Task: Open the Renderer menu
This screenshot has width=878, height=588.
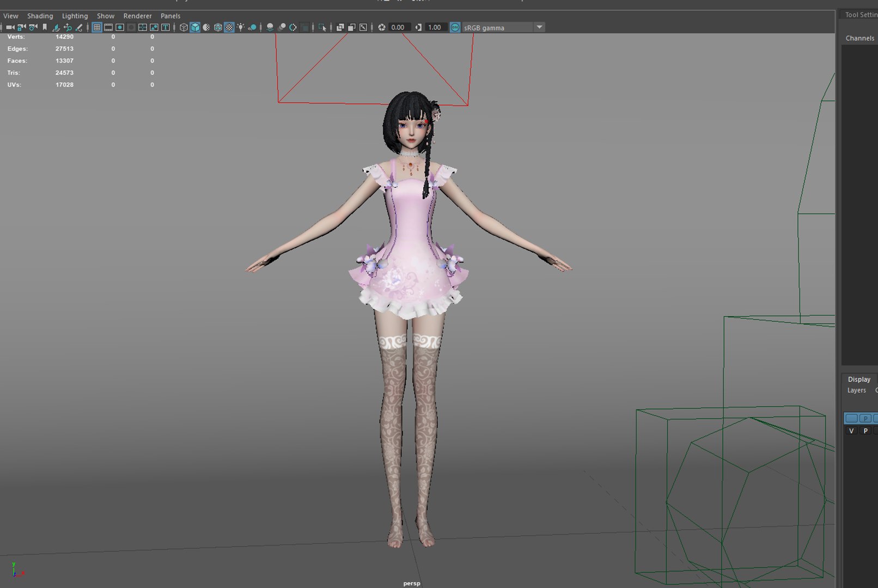Action: coord(138,16)
